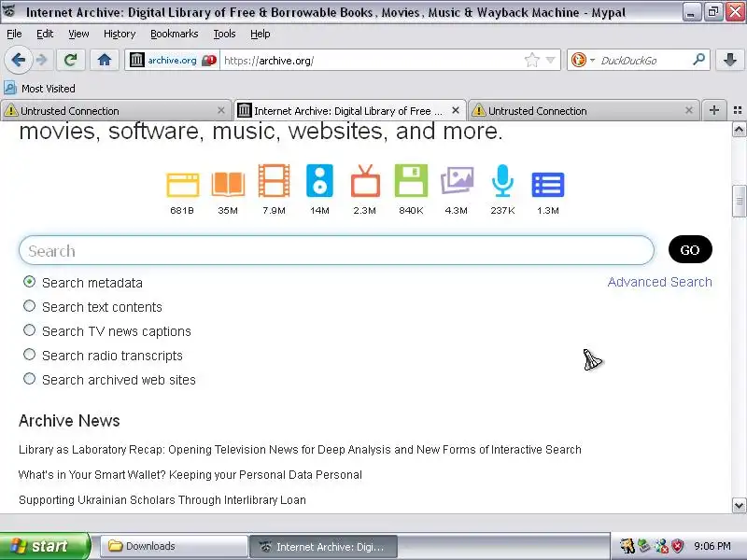Open Supporting Ukrainian Scholars news link

162,500
